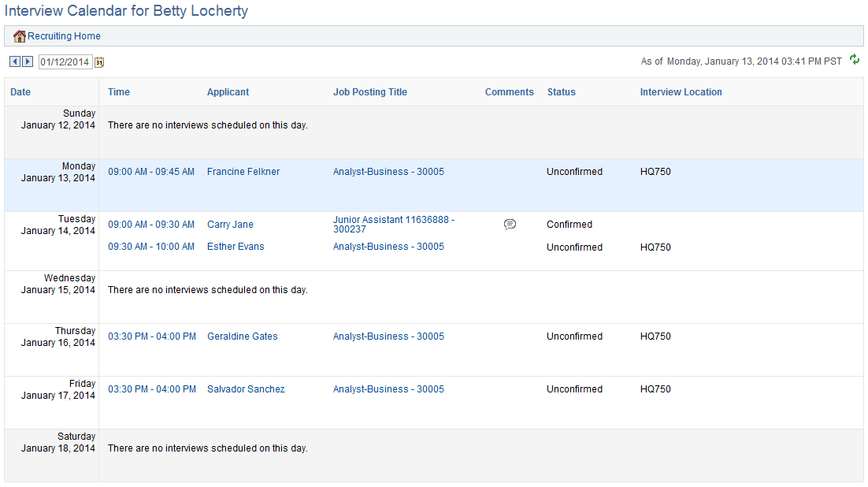
Task: Go to previous week arrow button
Action: tap(15, 61)
